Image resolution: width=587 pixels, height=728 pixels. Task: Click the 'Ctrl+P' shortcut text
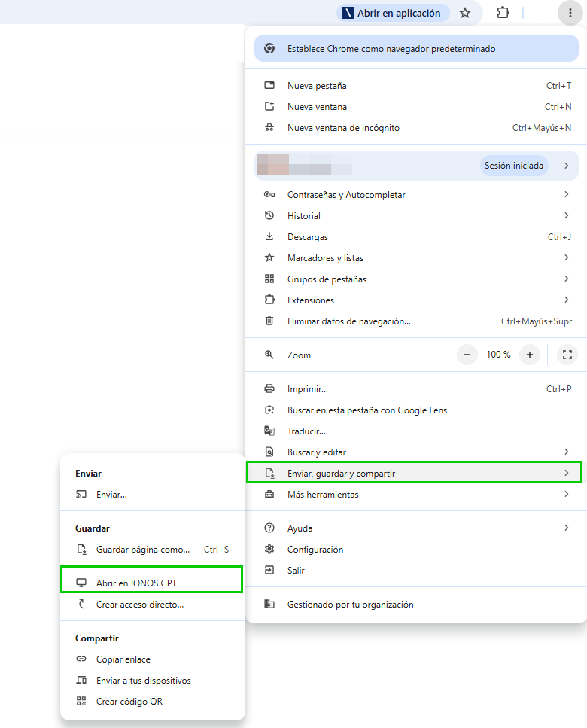tap(558, 389)
